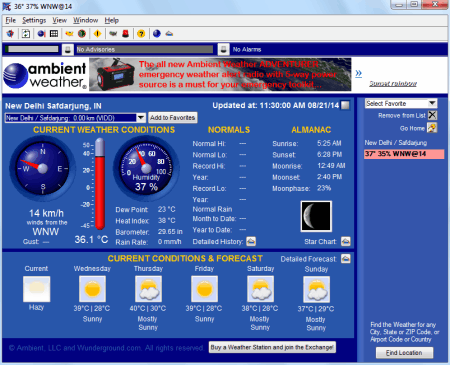This screenshot has width=450, height=365.
Task: Click the yellow diamond warning toolbar icon
Action: click(x=97, y=33)
